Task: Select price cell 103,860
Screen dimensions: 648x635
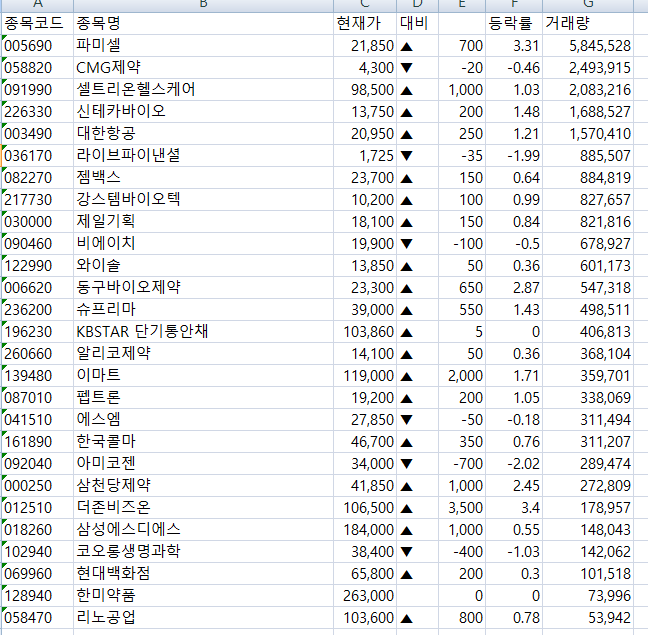Action: pyautogui.click(x=365, y=331)
